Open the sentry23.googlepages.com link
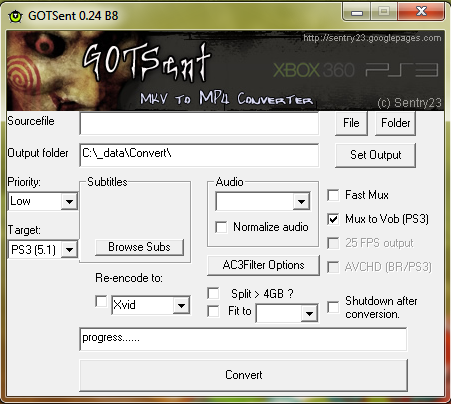Screen dimensions: 451x404 click(x=372, y=38)
